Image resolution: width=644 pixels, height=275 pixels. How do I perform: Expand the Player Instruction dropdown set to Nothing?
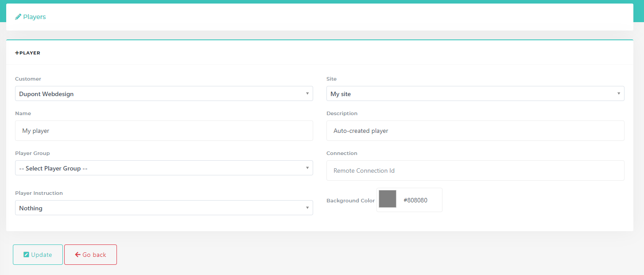pos(164,208)
